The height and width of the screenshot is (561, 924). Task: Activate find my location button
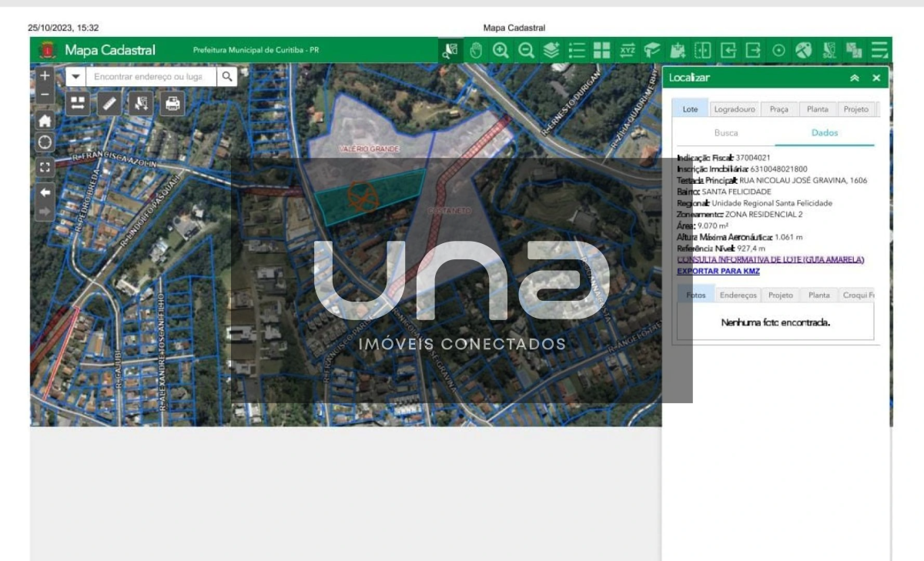[x=45, y=142]
